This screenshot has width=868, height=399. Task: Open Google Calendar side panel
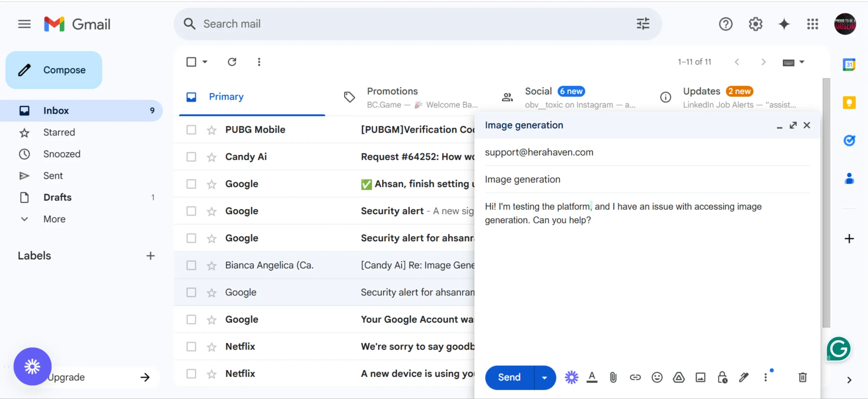pos(849,64)
